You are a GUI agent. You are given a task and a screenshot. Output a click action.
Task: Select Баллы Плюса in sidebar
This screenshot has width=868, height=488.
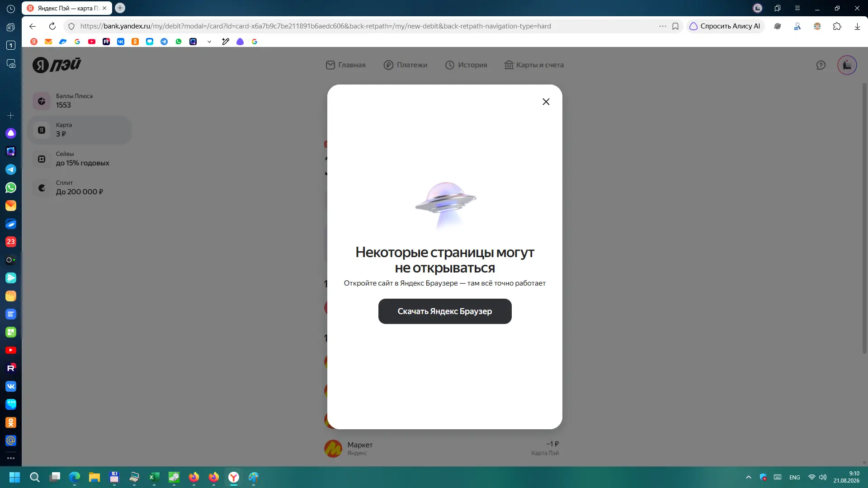click(x=80, y=101)
